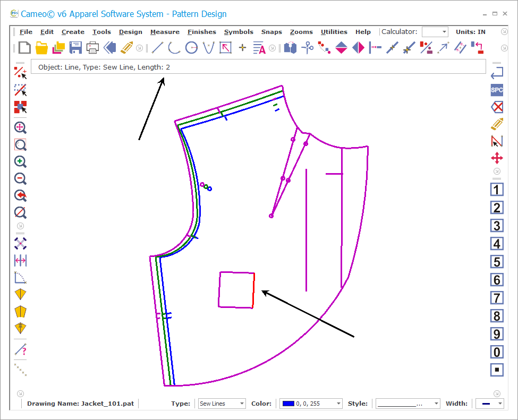The image size is (518, 420).
Task: Expand the right toolbar bottom overflow arrow
Action: 497,393
